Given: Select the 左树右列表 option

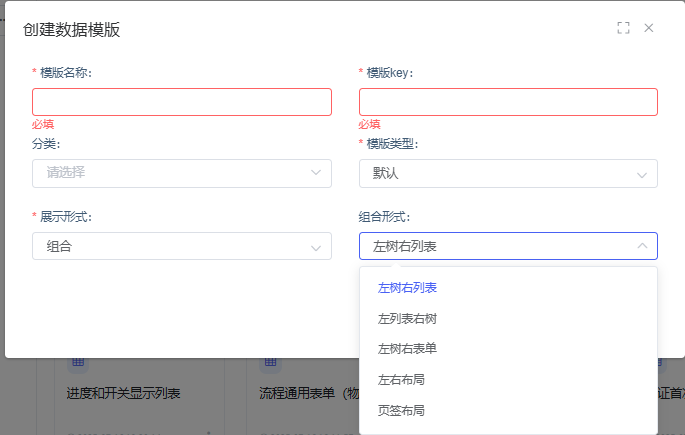Looking at the screenshot, I should click(407, 288).
